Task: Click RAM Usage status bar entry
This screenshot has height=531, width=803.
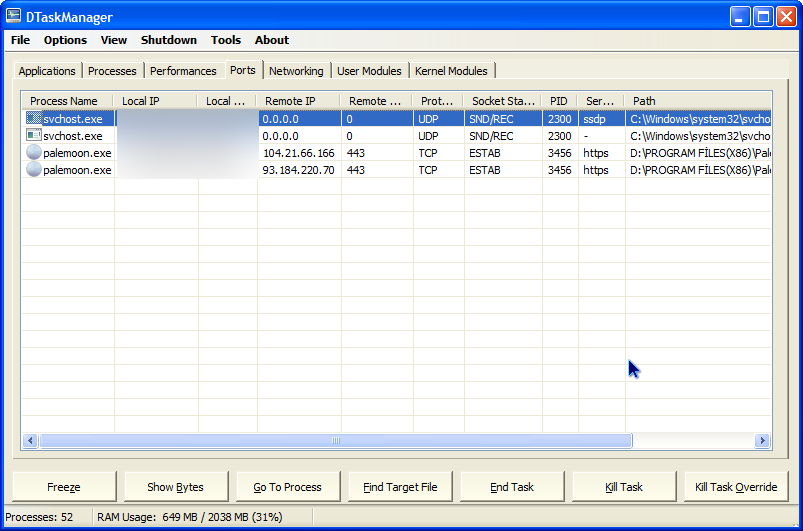Action: [189, 517]
